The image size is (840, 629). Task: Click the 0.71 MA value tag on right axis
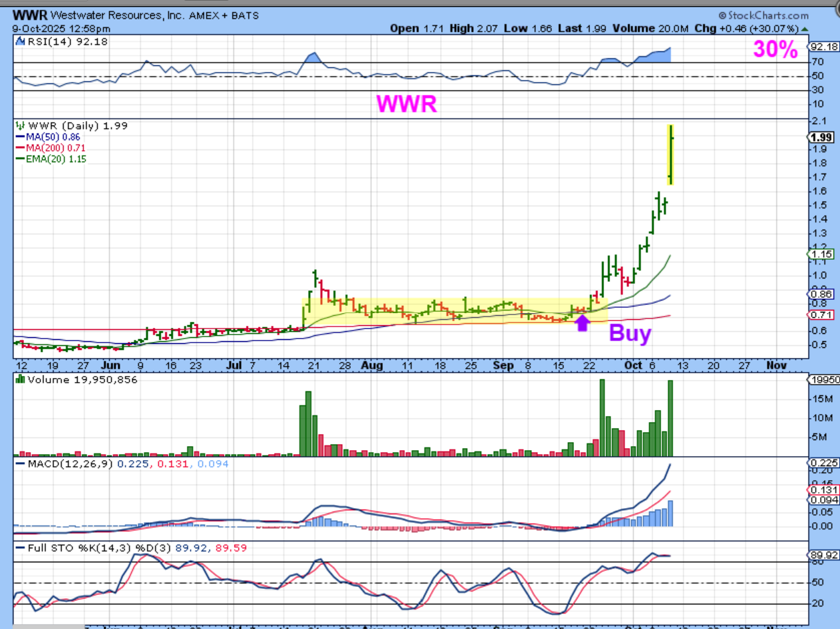tap(820, 314)
